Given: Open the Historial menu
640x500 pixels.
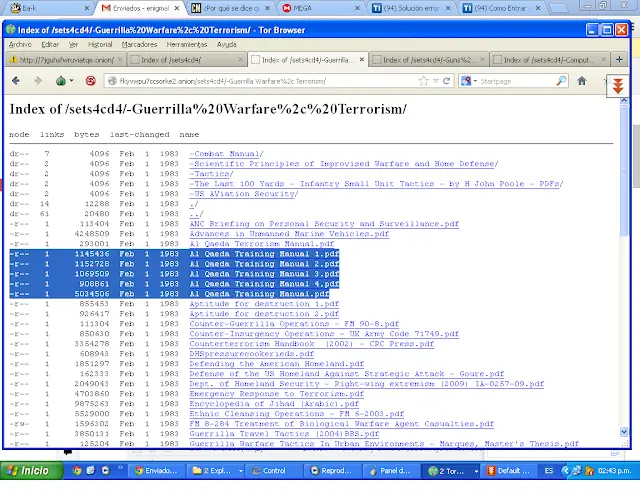Looking at the screenshot, I should pyautogui.click(x=100, y=44).
